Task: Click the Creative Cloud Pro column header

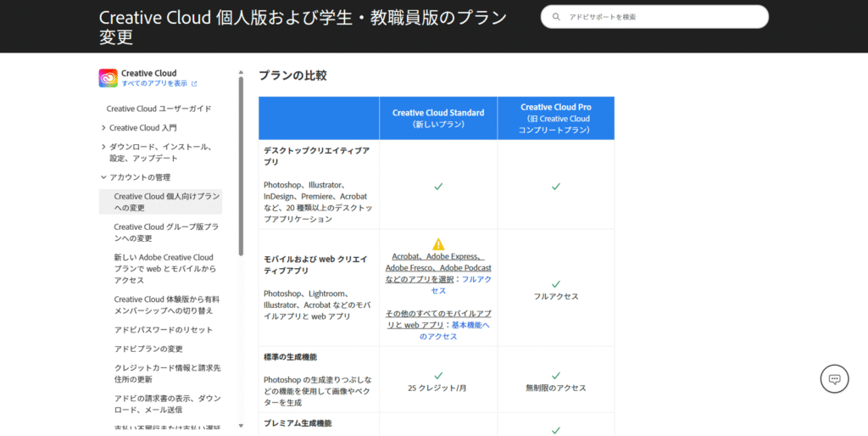Action: pyautogui.click(x=556, y=118)
